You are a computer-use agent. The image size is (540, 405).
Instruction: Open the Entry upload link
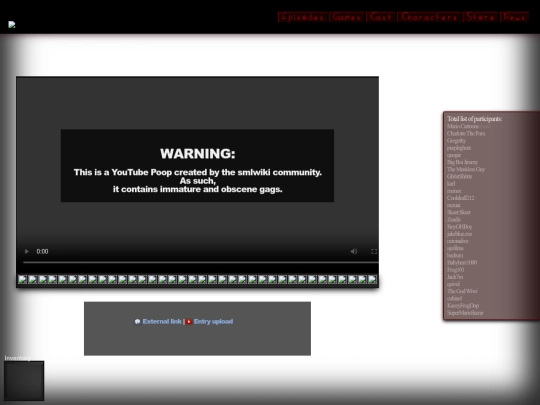213,321
